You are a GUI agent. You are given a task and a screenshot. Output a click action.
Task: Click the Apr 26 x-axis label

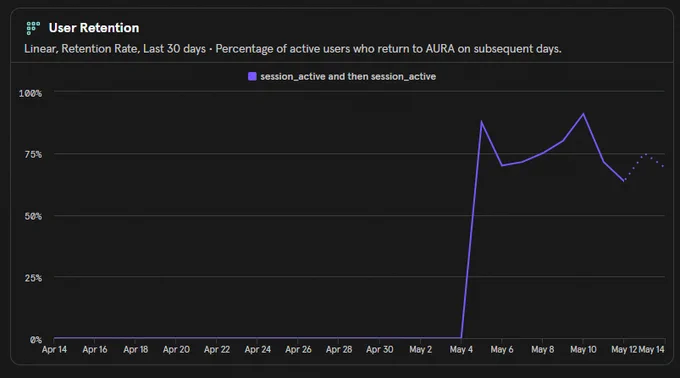(x=298, y=349)
